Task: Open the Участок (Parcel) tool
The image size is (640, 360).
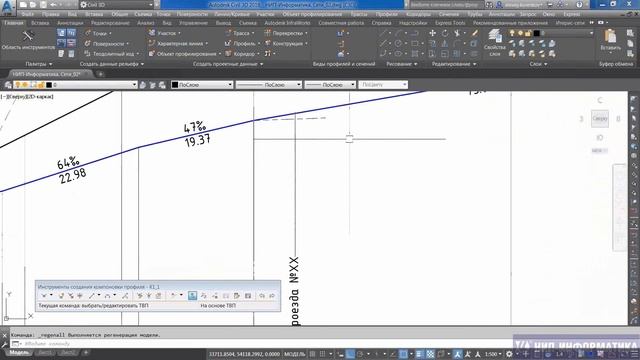Action: point(164,33)
